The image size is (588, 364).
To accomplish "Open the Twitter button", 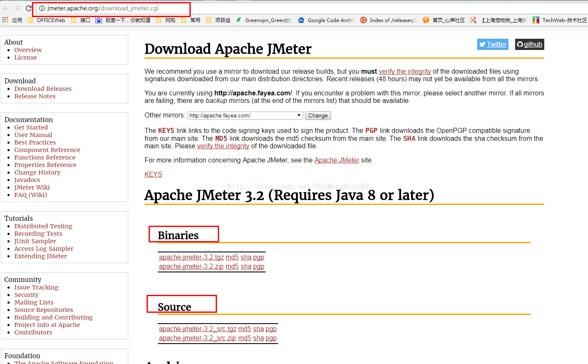I will 493,44.
